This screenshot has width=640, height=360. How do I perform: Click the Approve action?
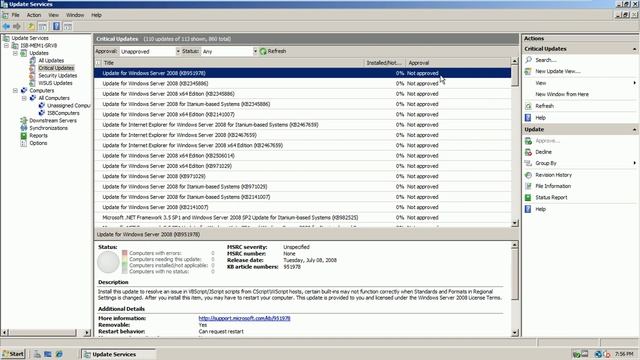(547, 141)
